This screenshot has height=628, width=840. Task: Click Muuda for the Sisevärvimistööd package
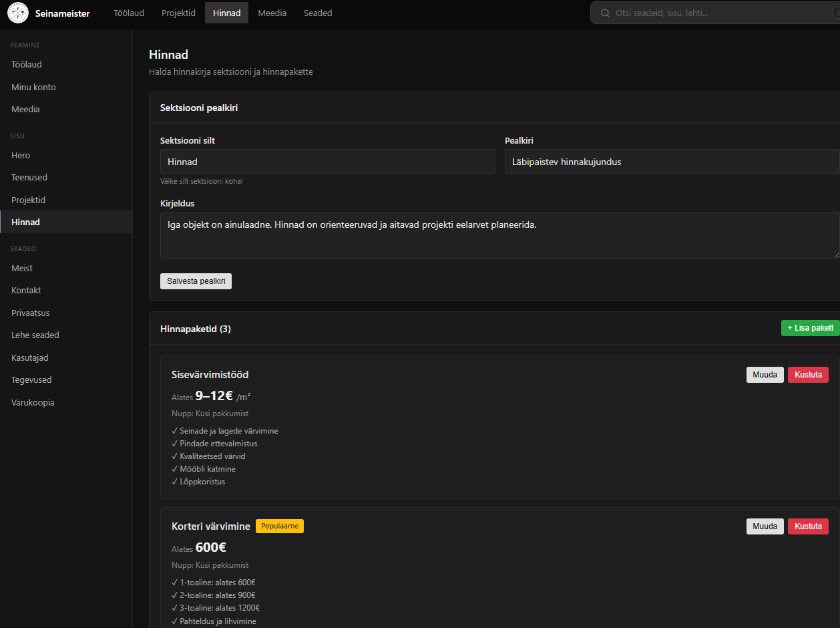tap(765, 375)
